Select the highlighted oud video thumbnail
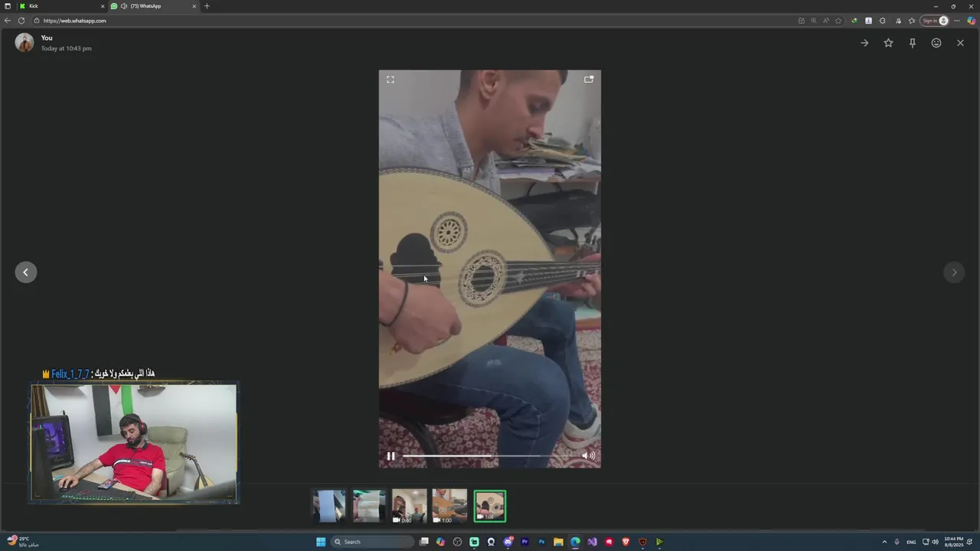Image resolution: width=980 pixels, height=551 pixels. pos(490,506)
